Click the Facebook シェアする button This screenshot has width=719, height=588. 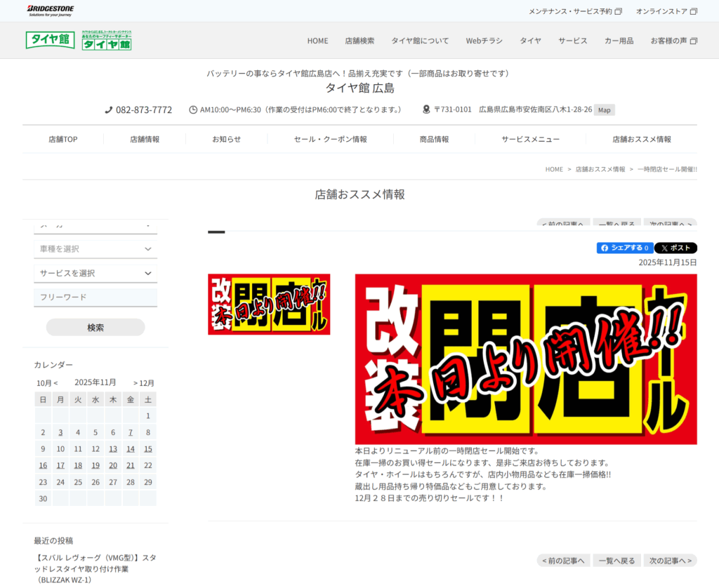pyautogui.click(x=624, y=248)
